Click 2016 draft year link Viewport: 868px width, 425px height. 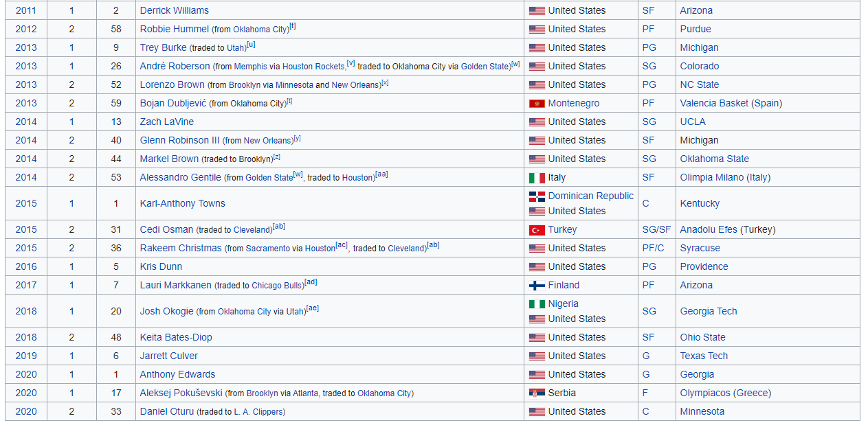[x=26, y=266]
